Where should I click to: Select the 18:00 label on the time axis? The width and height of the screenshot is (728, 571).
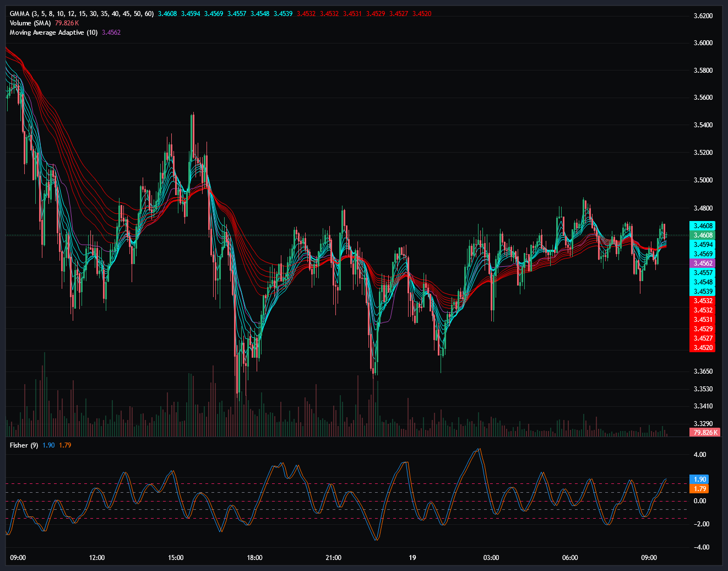pos(254,558)
